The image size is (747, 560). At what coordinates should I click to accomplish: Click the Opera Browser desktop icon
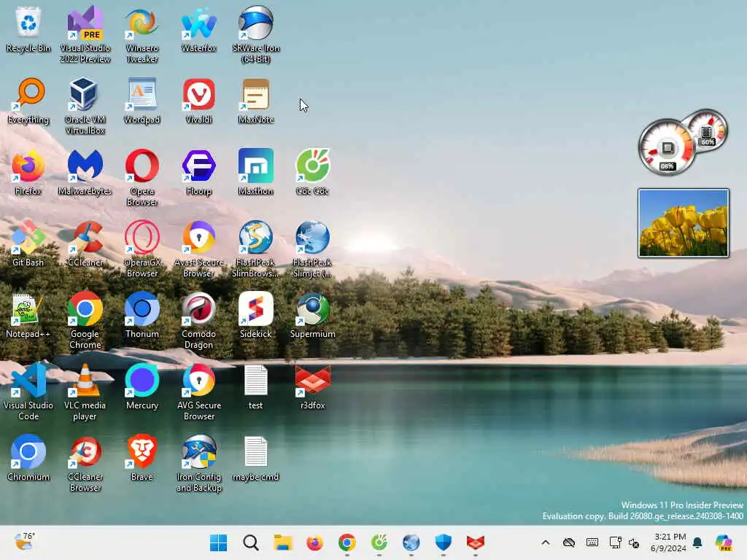click(142, 178)
